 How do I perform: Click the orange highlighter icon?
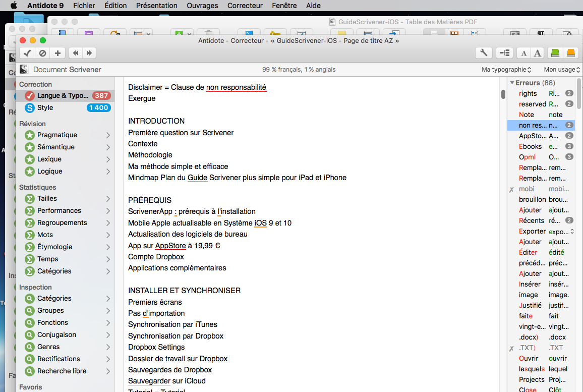click(570, 53)
